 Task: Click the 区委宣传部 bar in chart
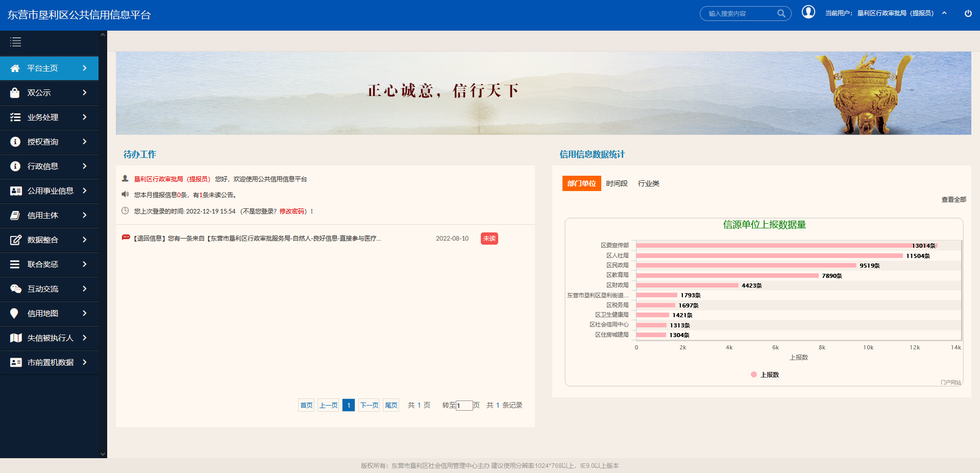[x=773, y=246]
